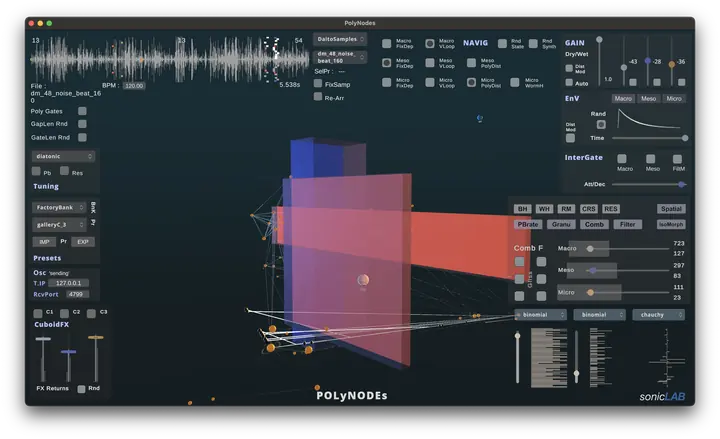Click the envelope curve graph

click(650, 120)
